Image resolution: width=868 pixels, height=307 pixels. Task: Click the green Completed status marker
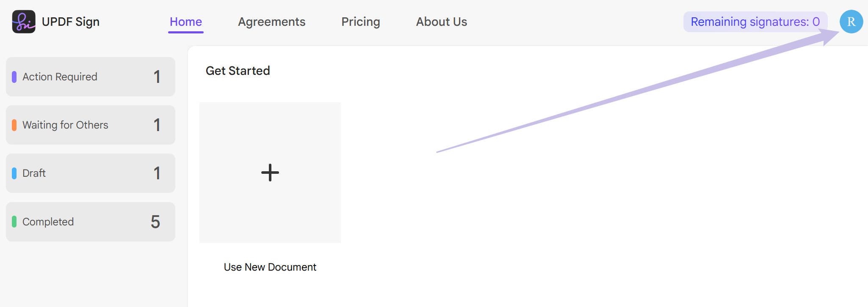pyautogui.click(x=14, y=222)
